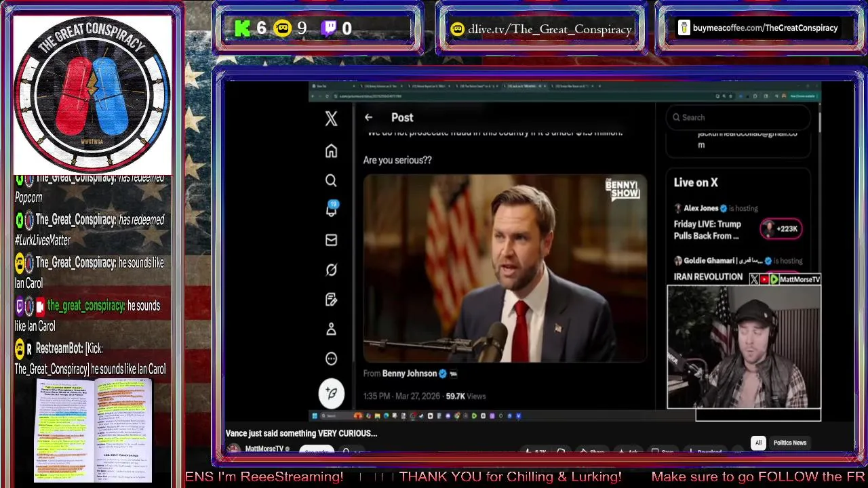
Task: Open Messages envelope icon in X sidebar
Action: point(331,240)
